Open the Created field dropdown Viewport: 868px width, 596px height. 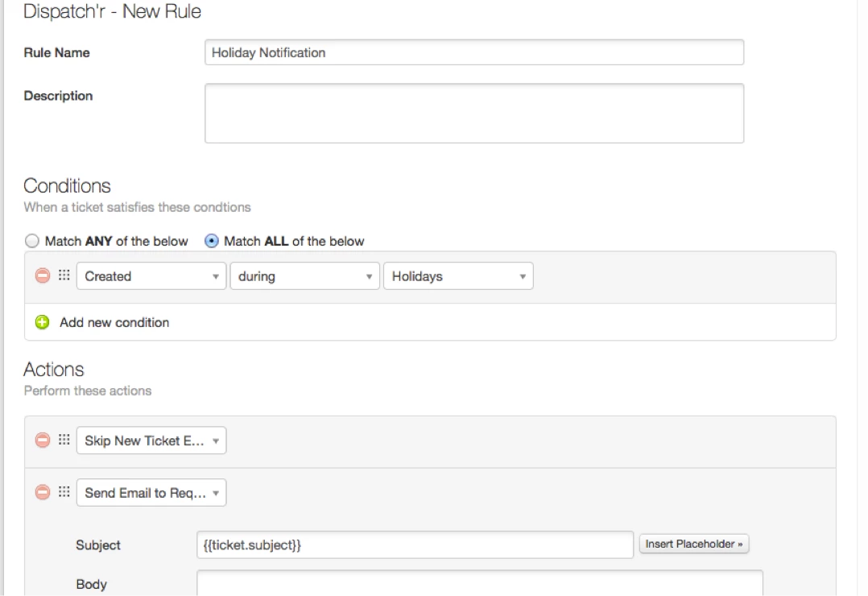coord(151,275)
